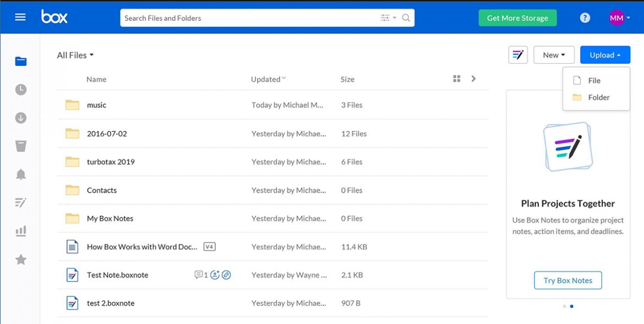The width and height of the screenshot is (644, 324).
Task: Choose File from the Upload menu
Action: [594, 80]
